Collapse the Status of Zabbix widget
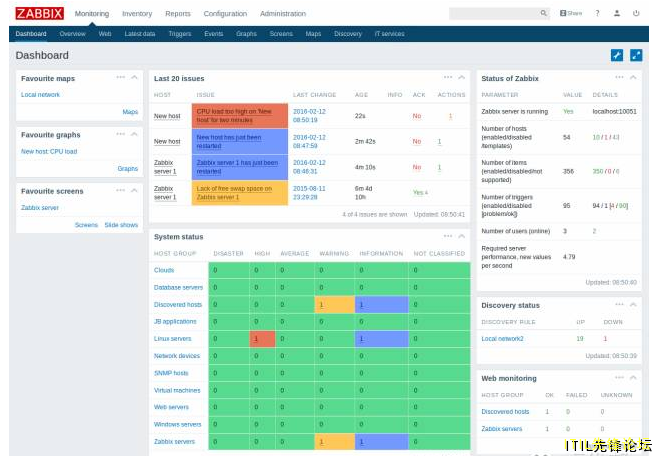652x456 pixels. (x=633, y=77)
